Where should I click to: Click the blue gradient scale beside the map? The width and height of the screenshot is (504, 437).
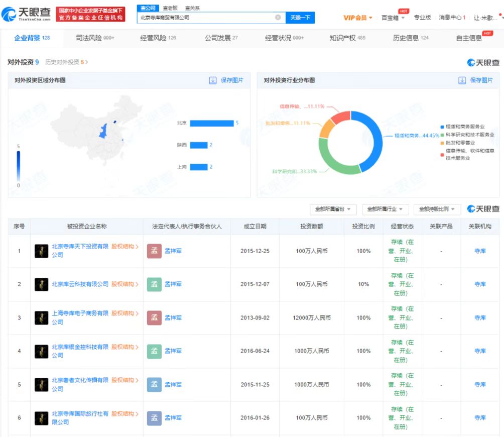point(18,166)
